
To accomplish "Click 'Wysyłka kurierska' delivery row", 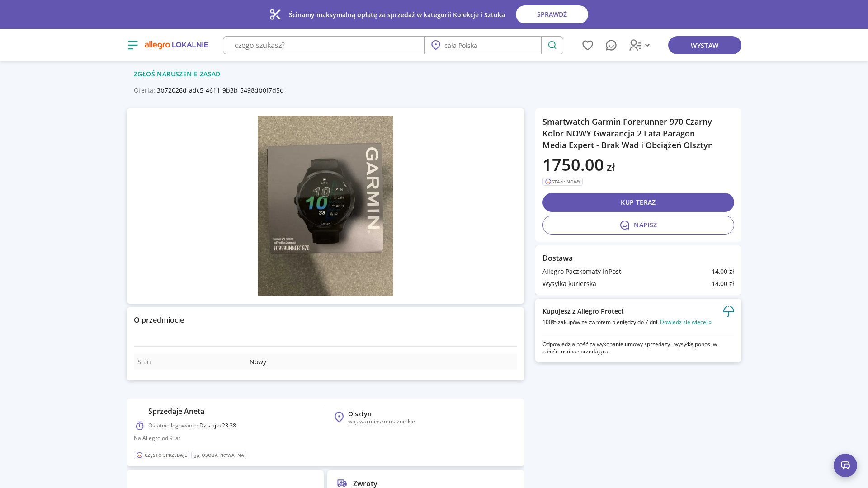I will [x=638, y=284].
